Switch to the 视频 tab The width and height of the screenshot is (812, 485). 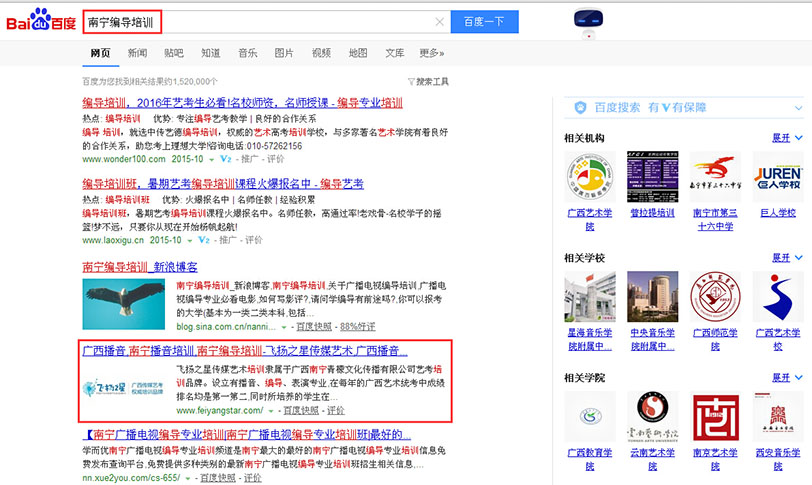coord(321,53)
